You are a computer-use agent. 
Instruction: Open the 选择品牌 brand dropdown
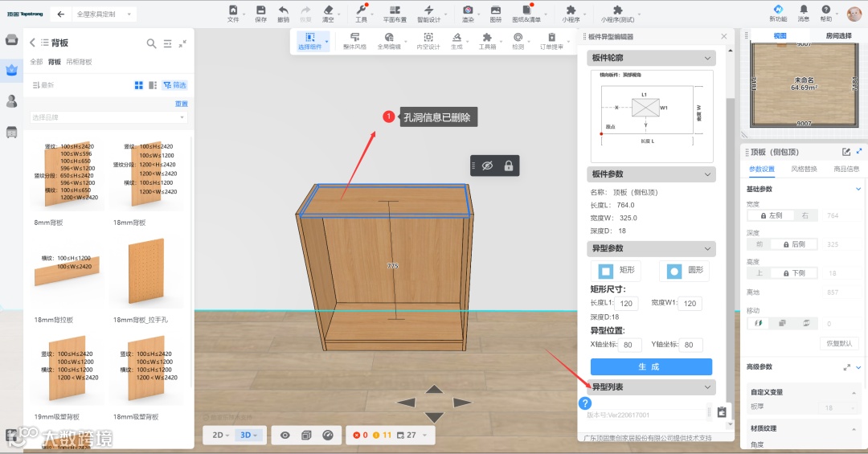(x=108, y=117)
